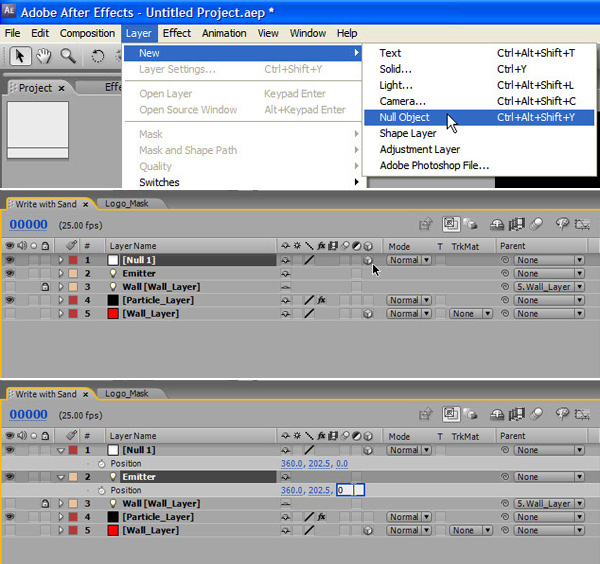Click red solid swatch of Wall_Layer in the collapsed-layers timeline
Viewport: 600px width, 564px height.
coord(113,314)
